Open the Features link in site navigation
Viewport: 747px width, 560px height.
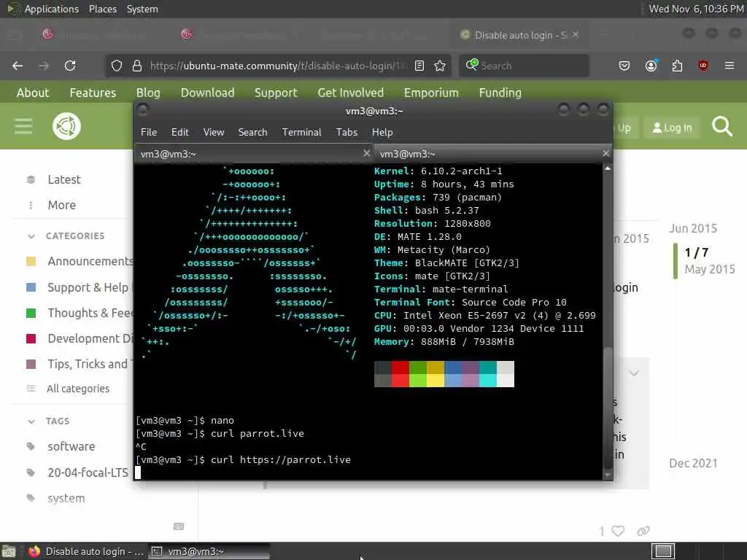pos(93,93)
